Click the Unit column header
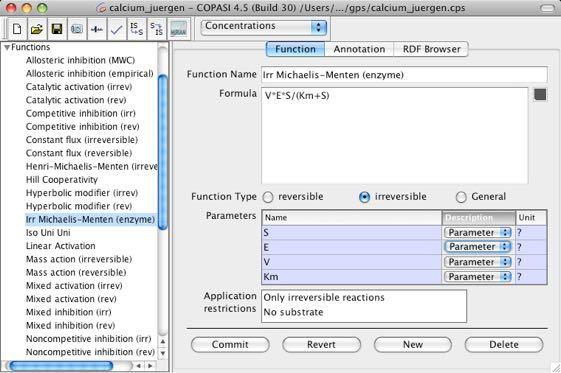 [x=531, y=217]
